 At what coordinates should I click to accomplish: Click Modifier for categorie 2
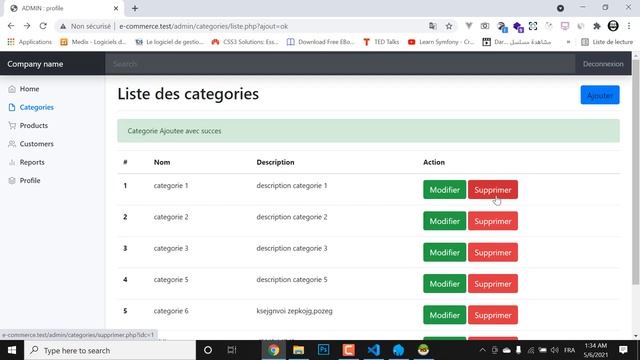point(444,221)
